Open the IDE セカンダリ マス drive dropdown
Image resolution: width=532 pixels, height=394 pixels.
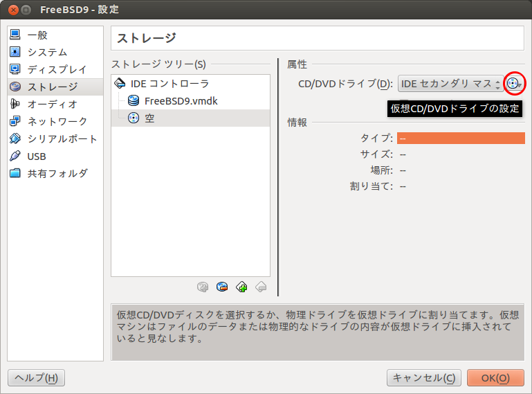(x=450, y=84)
